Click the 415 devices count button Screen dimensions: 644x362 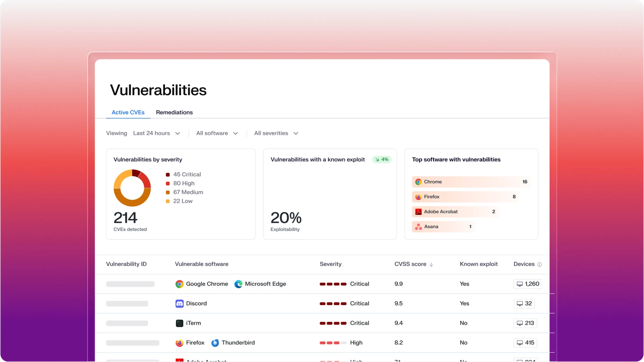525,343
